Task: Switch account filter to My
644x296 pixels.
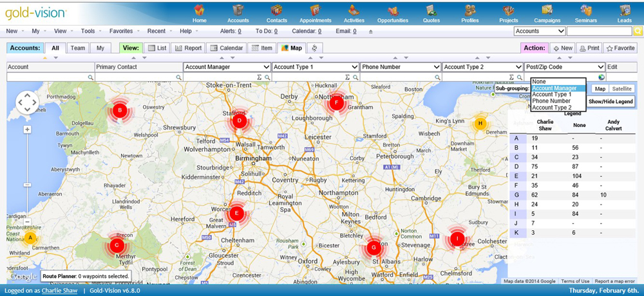Action: click(x=100, y=48)
